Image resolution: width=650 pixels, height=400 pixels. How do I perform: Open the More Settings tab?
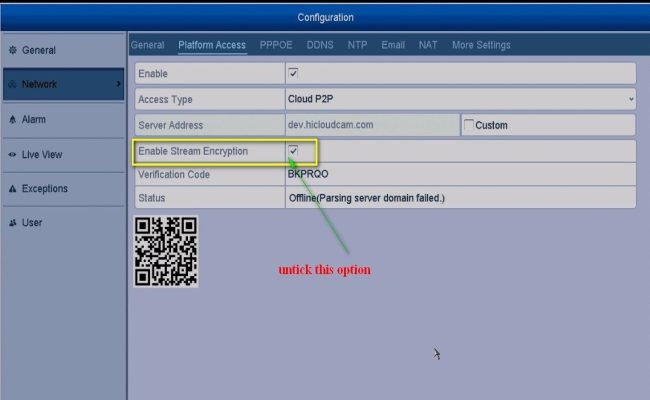pos(481,45)
